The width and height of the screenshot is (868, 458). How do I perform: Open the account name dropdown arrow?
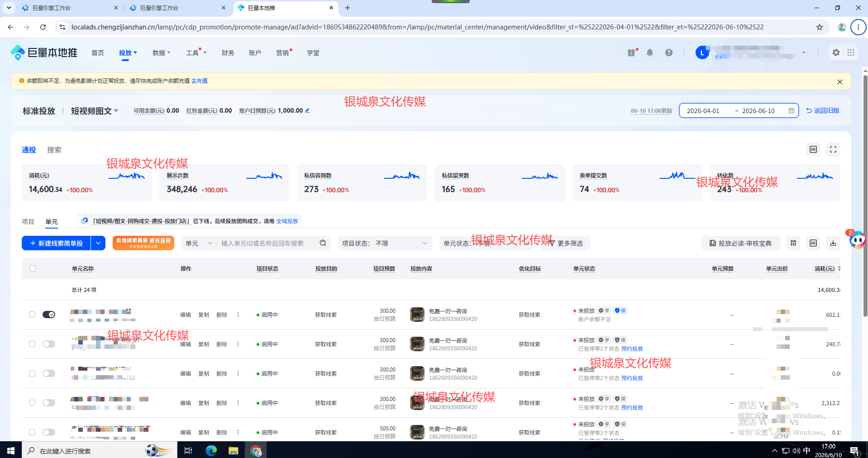(x=804, y=52)
